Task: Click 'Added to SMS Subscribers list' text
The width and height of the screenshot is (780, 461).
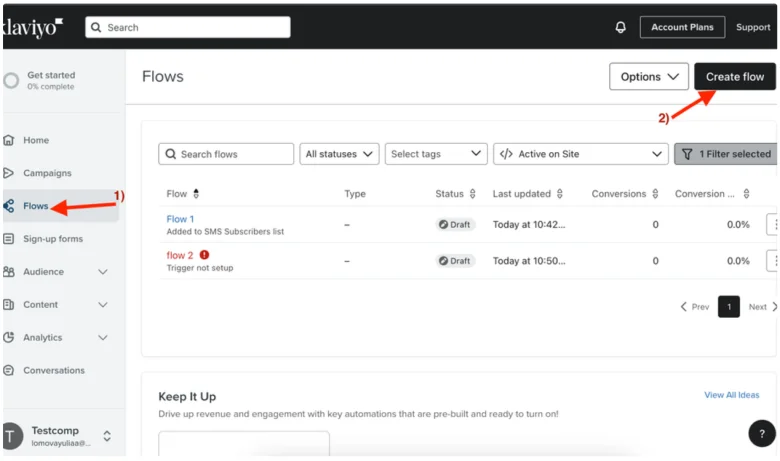Action: coord(225,232)
